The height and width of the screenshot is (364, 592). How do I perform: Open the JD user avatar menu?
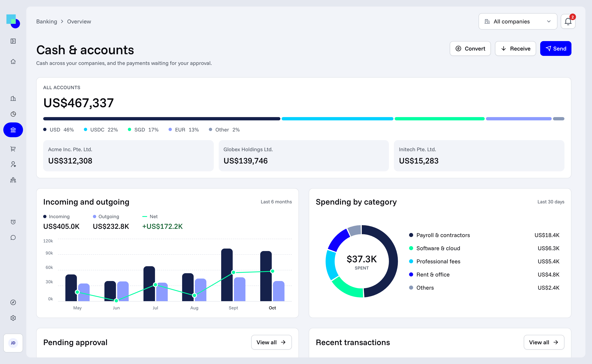pos(13,343)
